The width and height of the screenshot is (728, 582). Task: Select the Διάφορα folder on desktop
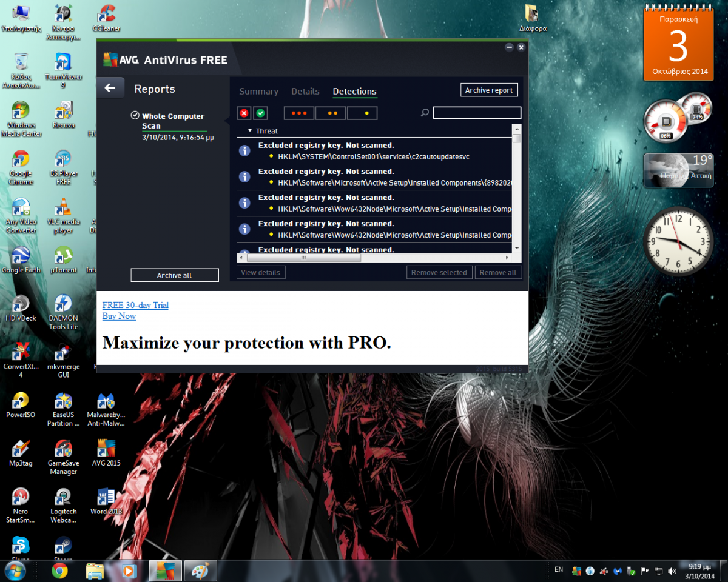coord(532,18)
